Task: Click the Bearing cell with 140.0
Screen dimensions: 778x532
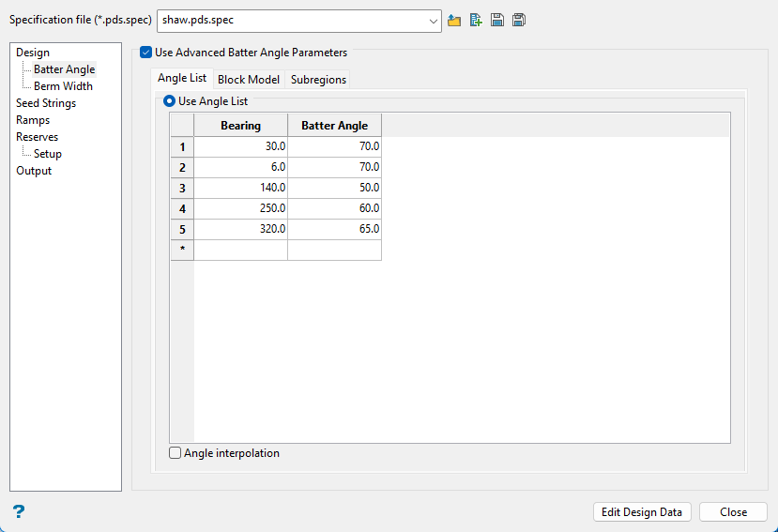Action: (240, 188)
